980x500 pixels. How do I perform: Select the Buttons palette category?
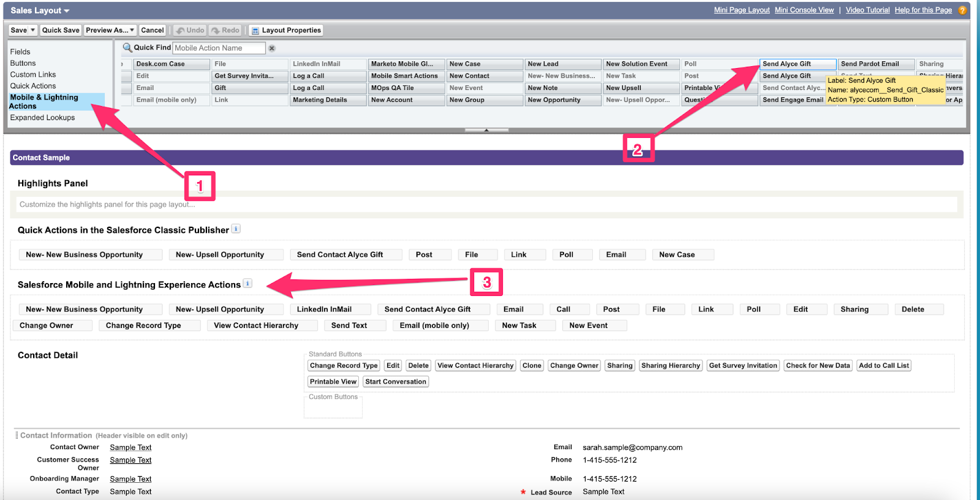[23, 63]
